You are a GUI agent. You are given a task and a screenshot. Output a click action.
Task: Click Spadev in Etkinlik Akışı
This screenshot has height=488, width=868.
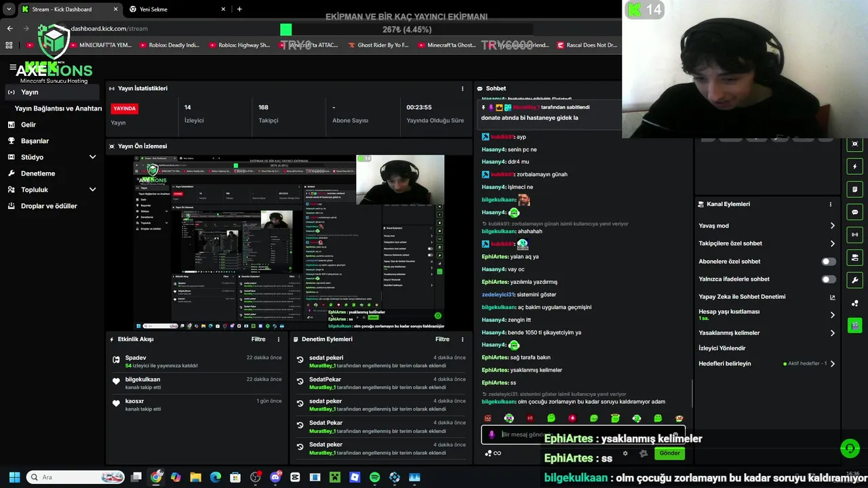pyautogui.click(x=136, y=358)
